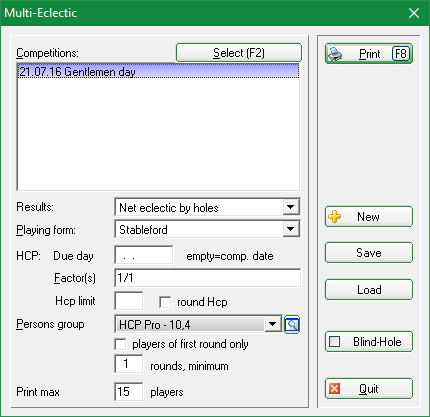Expand the Results dropdown list
Screen dimensions: 430x417
click(x=291, y=207)
